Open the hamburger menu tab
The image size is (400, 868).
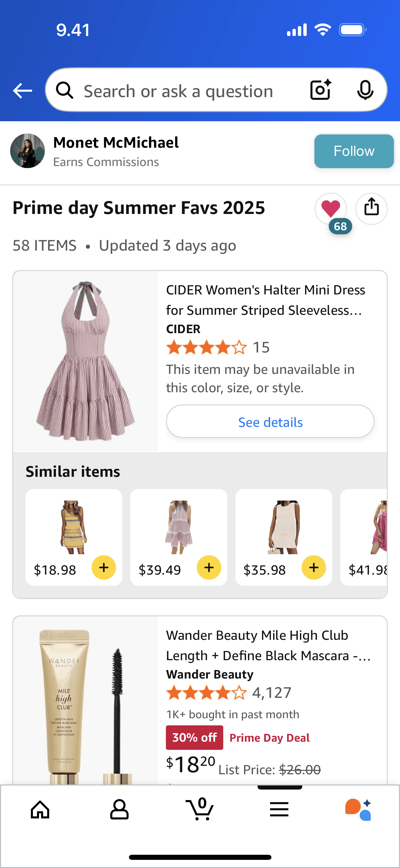(279, 810)
